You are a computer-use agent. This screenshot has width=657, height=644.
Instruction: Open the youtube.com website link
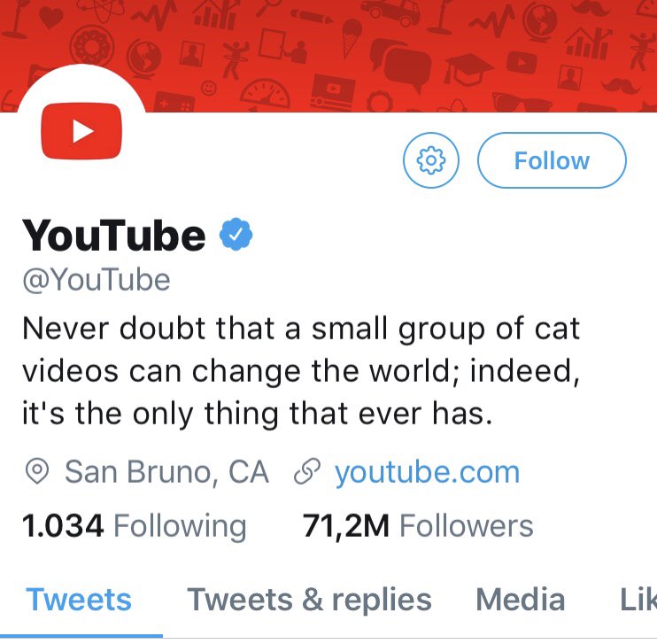(x=427, y=472)
